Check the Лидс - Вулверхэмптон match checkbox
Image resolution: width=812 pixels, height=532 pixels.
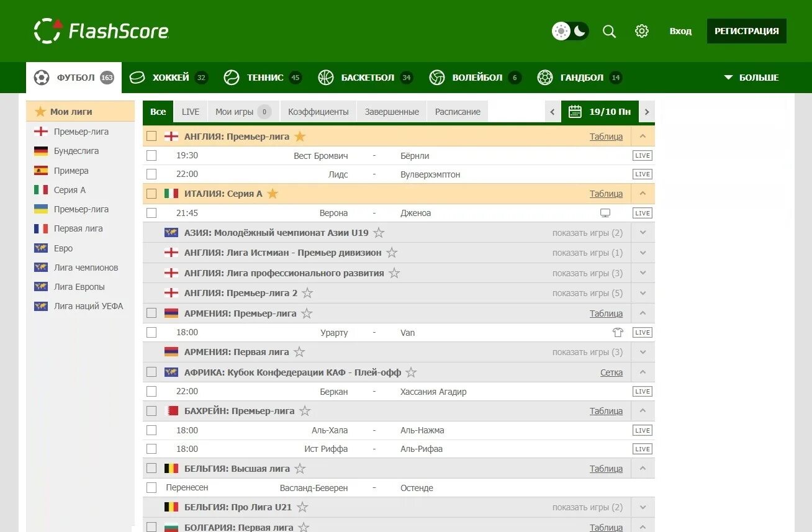point(151,174)
